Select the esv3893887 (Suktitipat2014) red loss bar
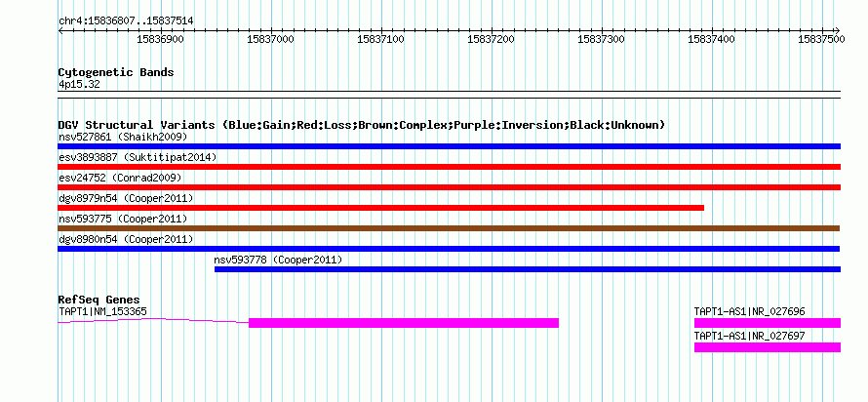868x402 pixels. (449, 167)
